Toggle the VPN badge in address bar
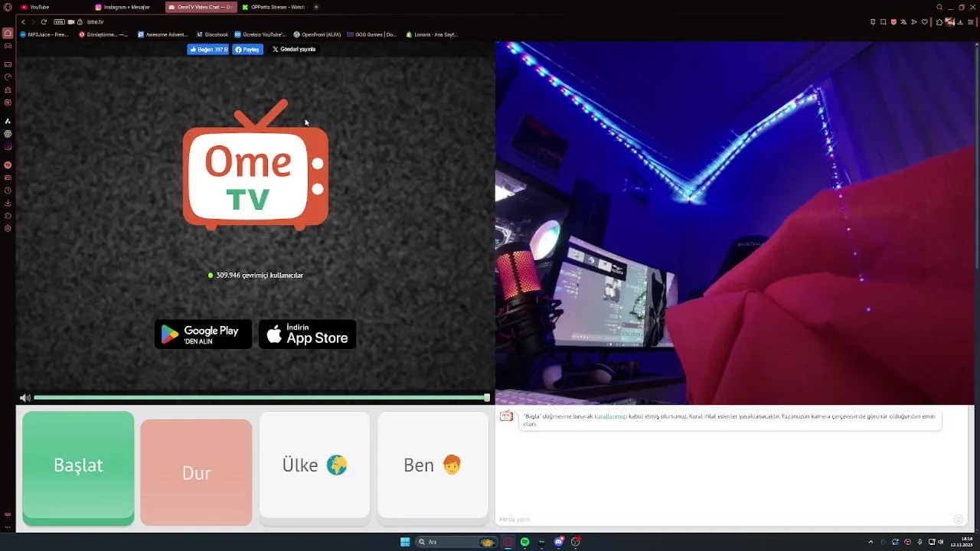The width and height of the screenshot is (980, 551). pos(59,22)
